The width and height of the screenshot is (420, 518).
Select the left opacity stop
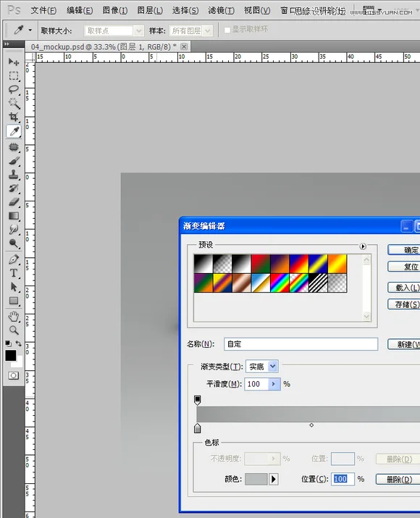coord(198,400)
